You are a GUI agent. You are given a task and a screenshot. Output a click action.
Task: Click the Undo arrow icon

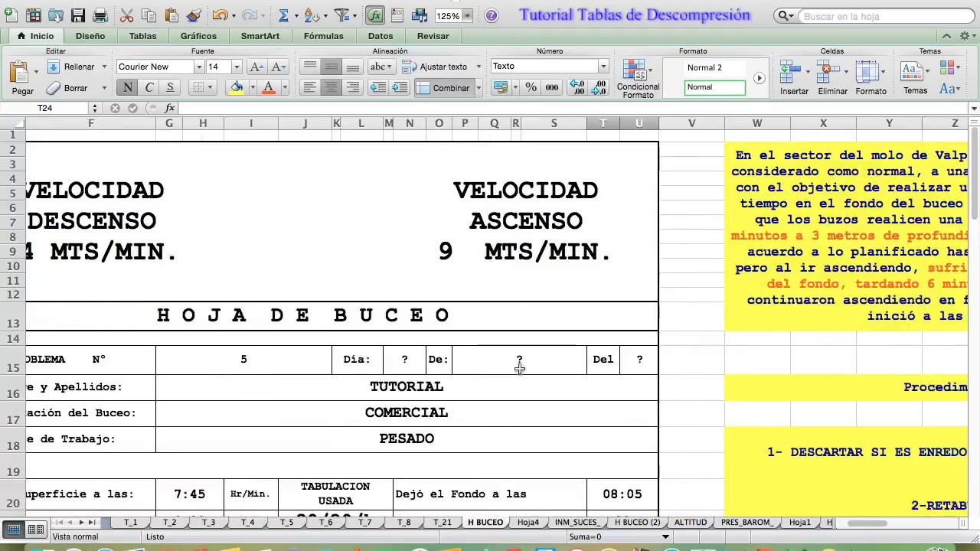point(220,15)
